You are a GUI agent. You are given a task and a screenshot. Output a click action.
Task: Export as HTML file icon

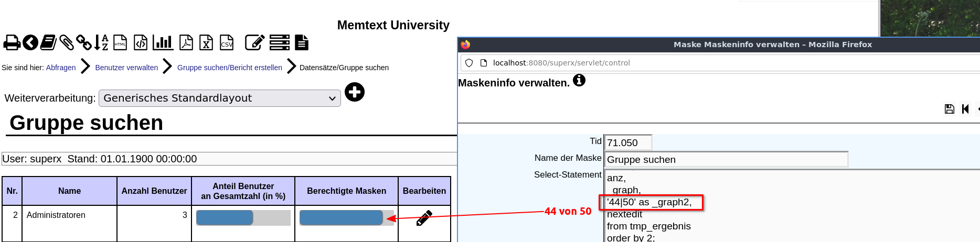point(120,42)
